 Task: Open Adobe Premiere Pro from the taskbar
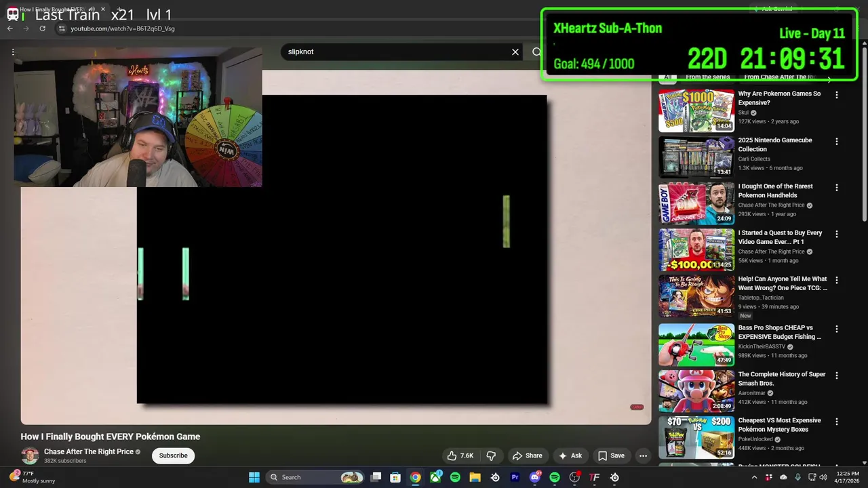point(515,477)
